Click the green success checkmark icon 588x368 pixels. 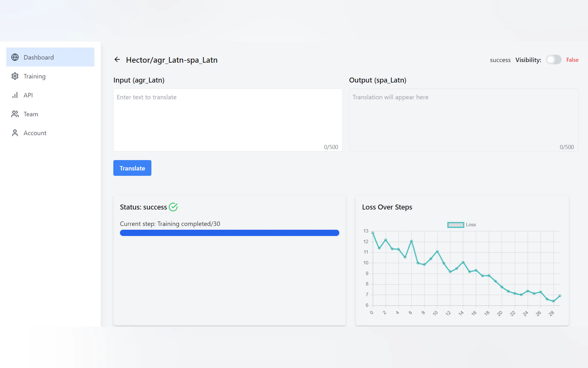[x=173, y=207]
